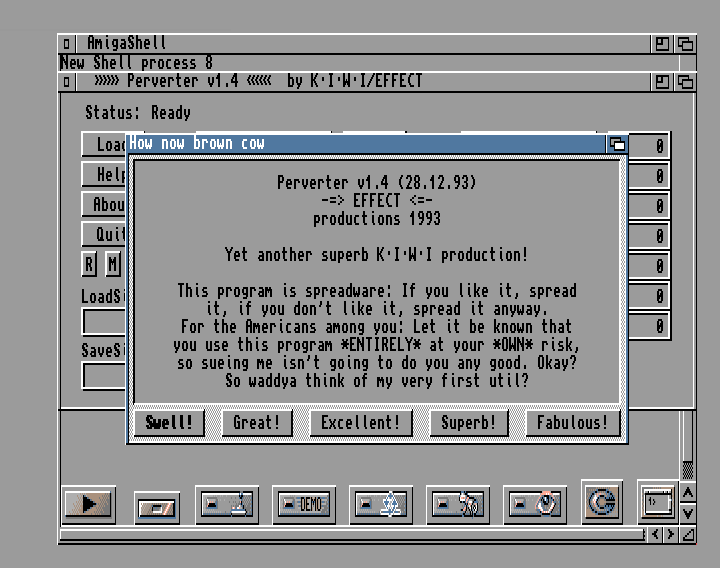Toggle the R button in Perverter

[89, 264]
